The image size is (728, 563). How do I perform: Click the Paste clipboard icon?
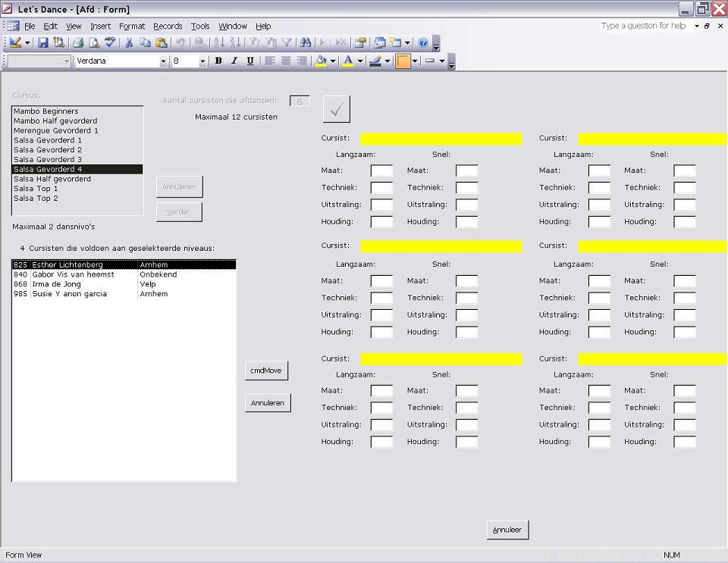tap(161, 42)
